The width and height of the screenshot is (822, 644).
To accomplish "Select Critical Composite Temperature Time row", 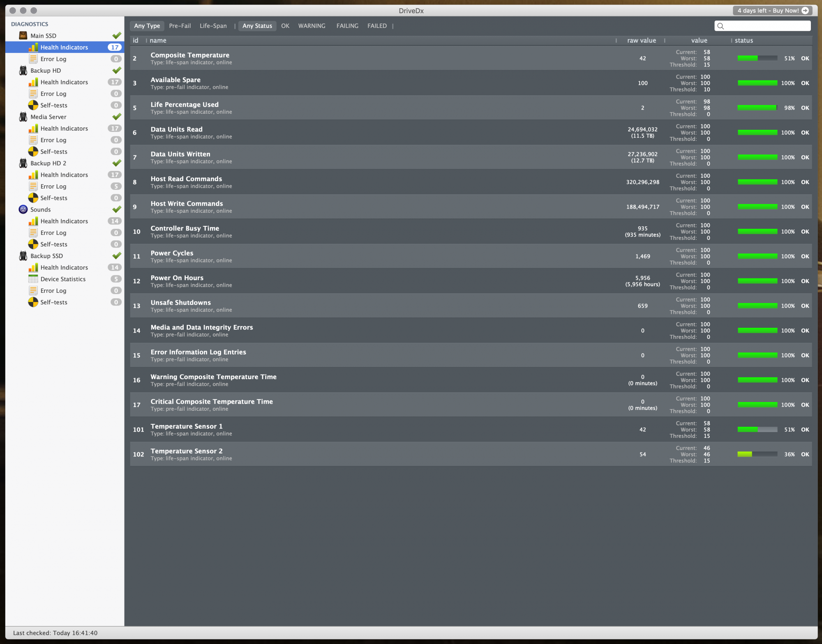I will coord(471,405).
